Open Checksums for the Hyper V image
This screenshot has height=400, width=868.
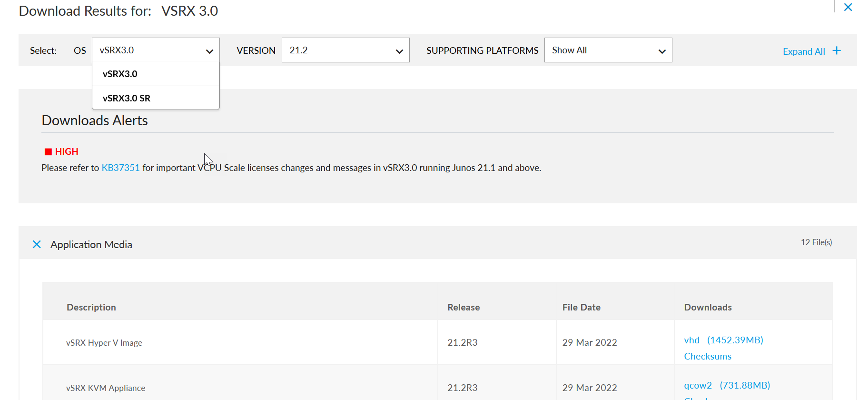tap(708, 356)
